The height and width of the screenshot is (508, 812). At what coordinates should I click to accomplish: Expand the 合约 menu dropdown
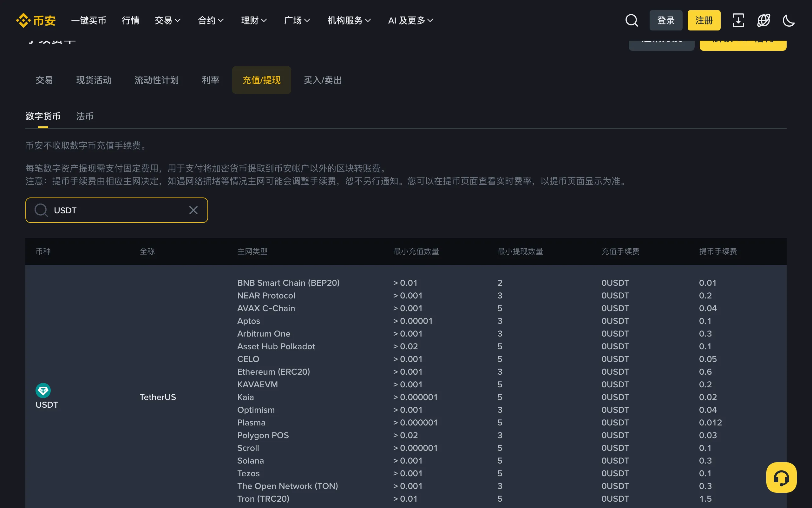(x=211, y=21)
